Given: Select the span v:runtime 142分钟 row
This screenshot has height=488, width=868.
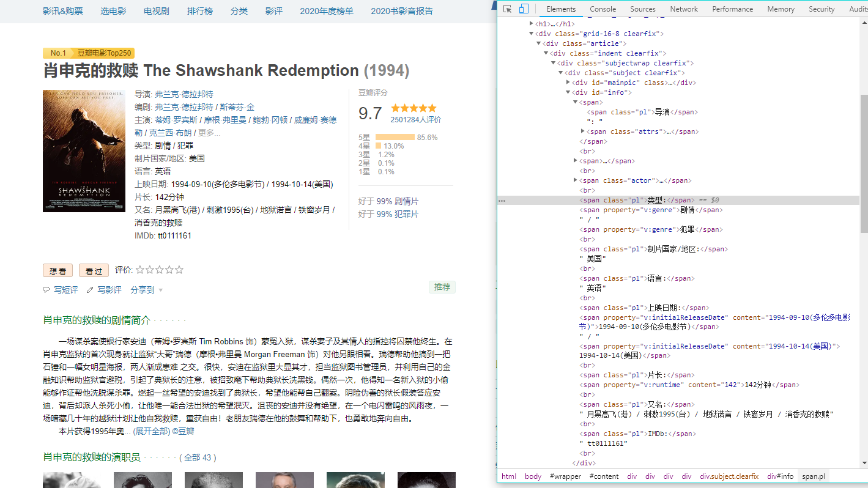Looking at the screenshot, I should 689,385.
